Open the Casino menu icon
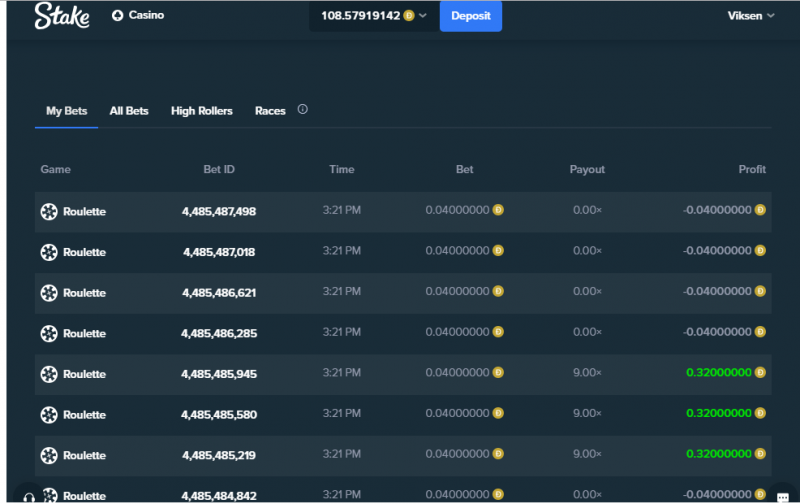Image resolution: width=800 pixels, height=504 pixels. point(117,16)
